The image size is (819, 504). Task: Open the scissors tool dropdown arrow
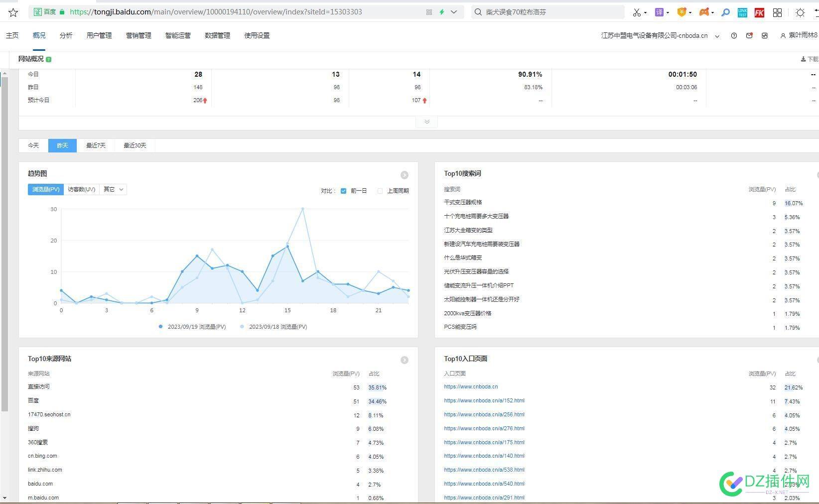click(x=646, y=13)
